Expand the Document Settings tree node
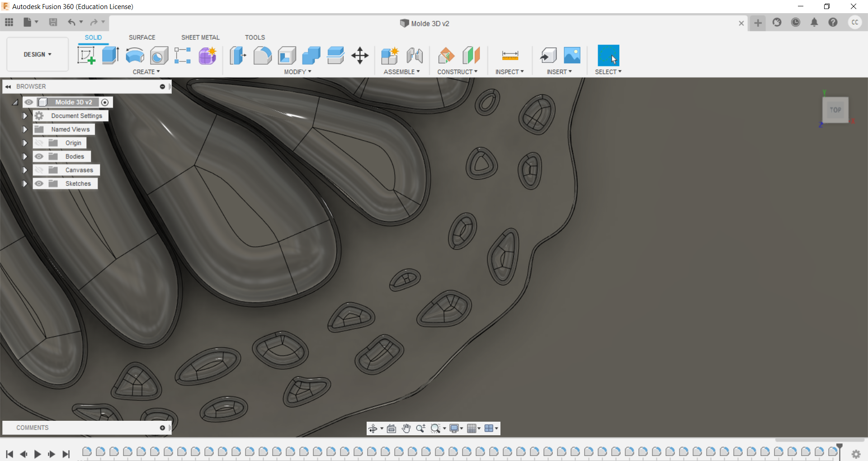The width and height of the screenshot is (868, 461). (25, 116)
